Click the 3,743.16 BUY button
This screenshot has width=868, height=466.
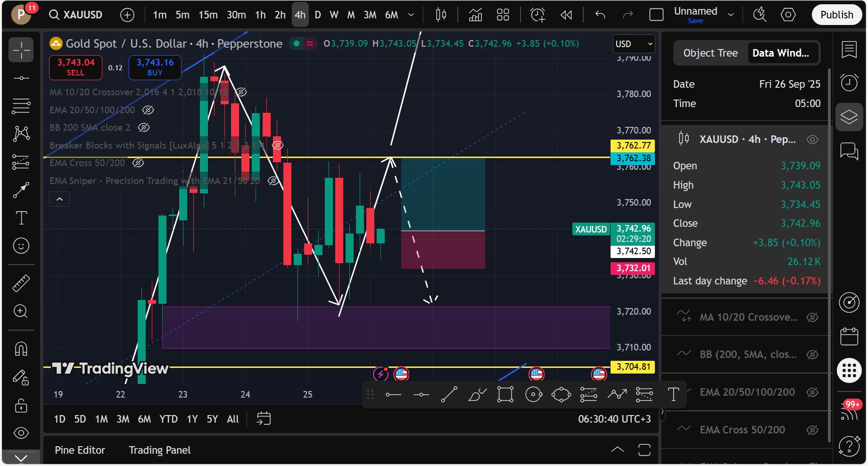click(x=155, y=67)
